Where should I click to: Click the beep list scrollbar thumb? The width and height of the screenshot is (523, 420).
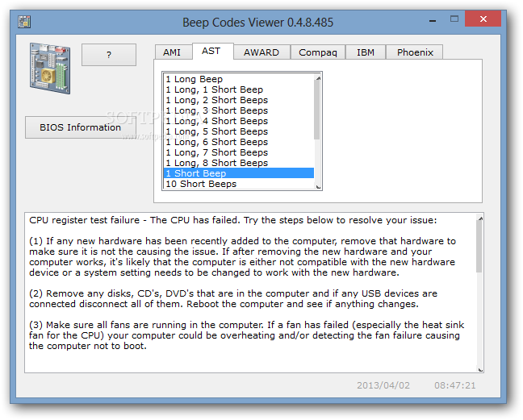[x=317, y=110]
